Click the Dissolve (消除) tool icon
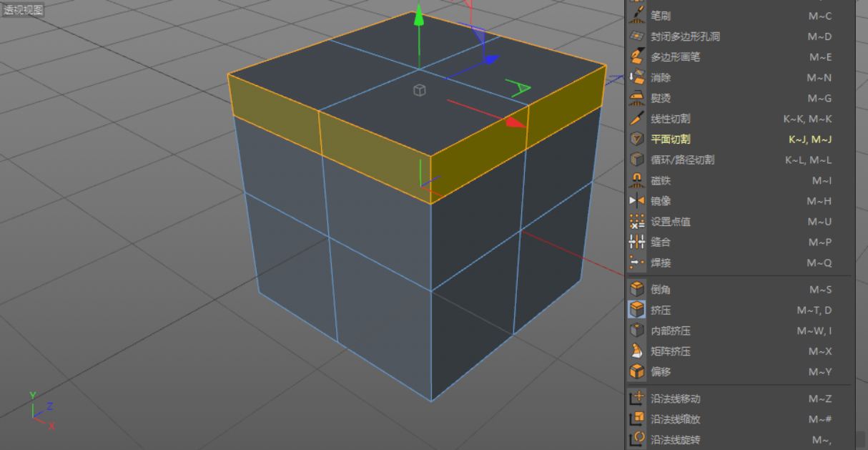This screenshot has width=868, height=450. pos(636,77)
